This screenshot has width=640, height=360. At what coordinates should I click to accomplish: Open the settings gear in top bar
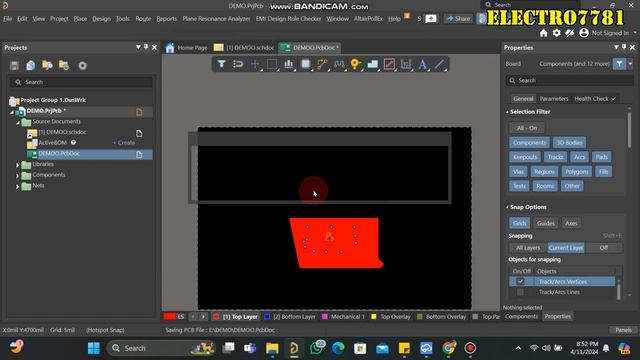click(x=556, y=33)
